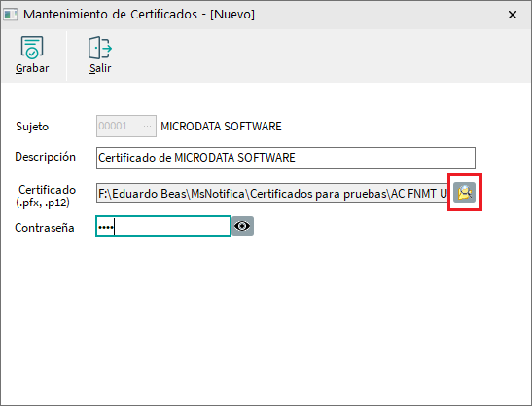
Task: Click the Grabar text label in the toolbar
Action: pyautogui.click(x=32, y=68)
